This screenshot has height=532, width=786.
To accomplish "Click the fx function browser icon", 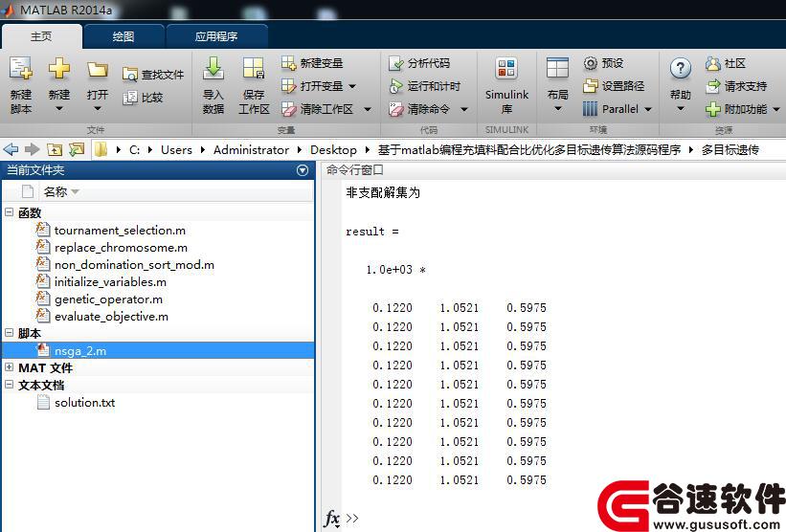I will [332, 519].
